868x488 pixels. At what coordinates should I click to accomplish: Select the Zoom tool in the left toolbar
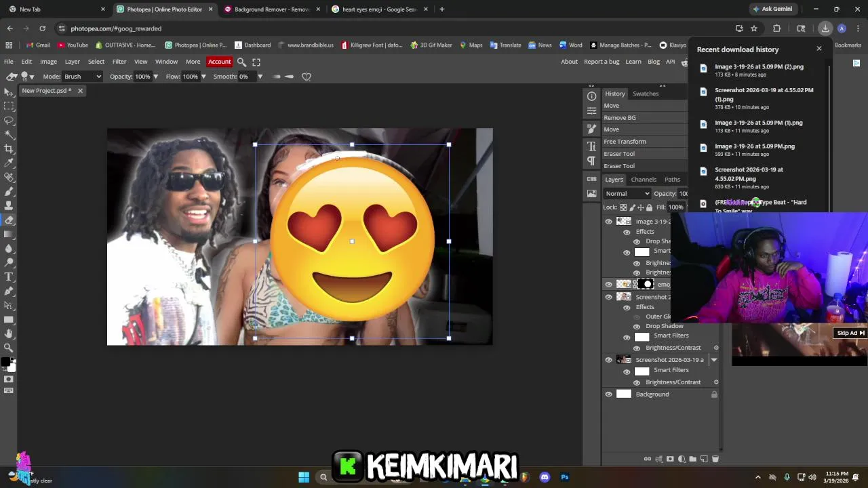point(9,348)
